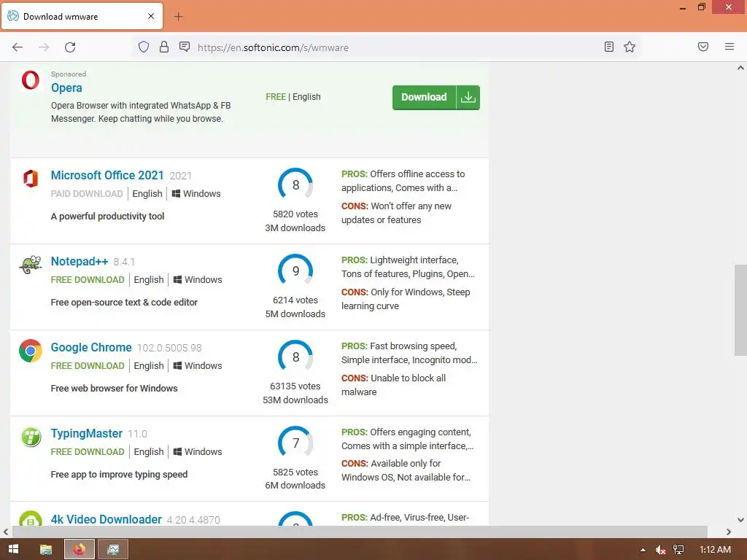Reload the page with the refresh icon

tap(70, 47)
